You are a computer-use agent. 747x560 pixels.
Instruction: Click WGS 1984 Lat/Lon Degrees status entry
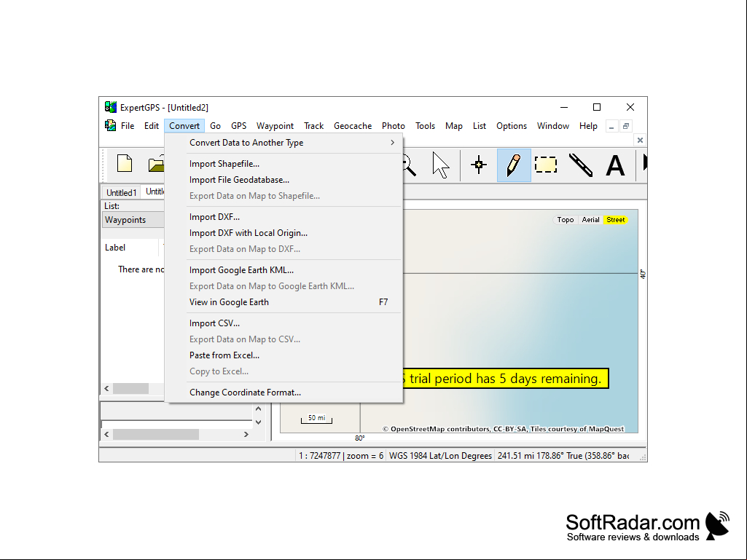[x=440, y=456]
